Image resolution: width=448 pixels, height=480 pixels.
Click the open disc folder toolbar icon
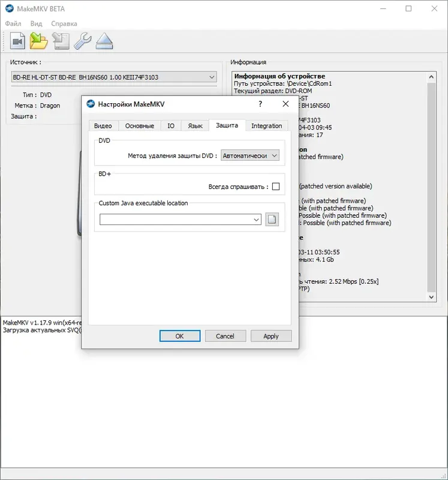(38, 41)
